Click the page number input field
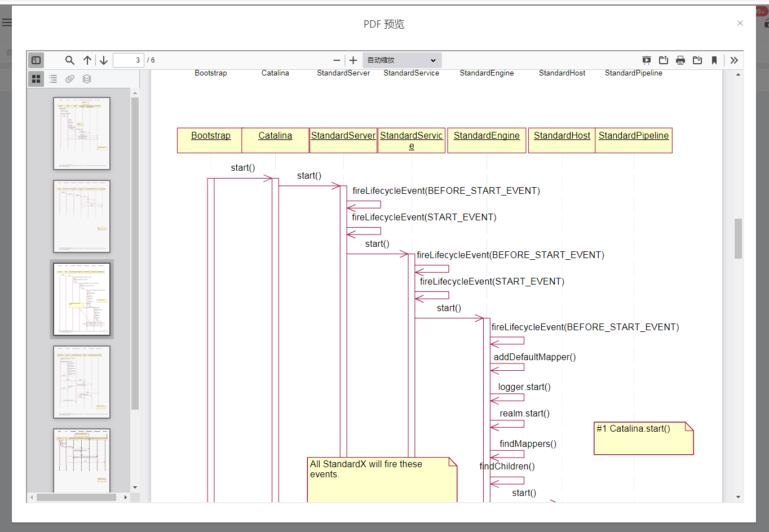Viewport: 769px width, 532px height. point(129,60)
